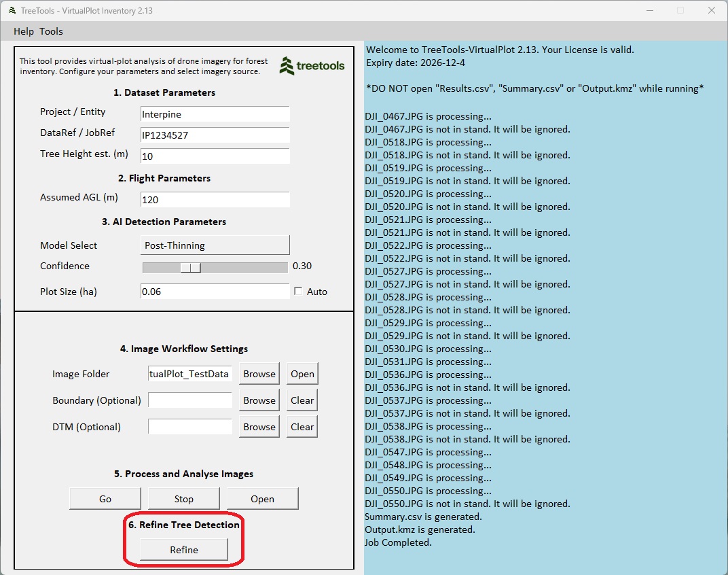728x575 pixels.
Task: Click the Tree Height est. field
Action: (x=215, y=156)
